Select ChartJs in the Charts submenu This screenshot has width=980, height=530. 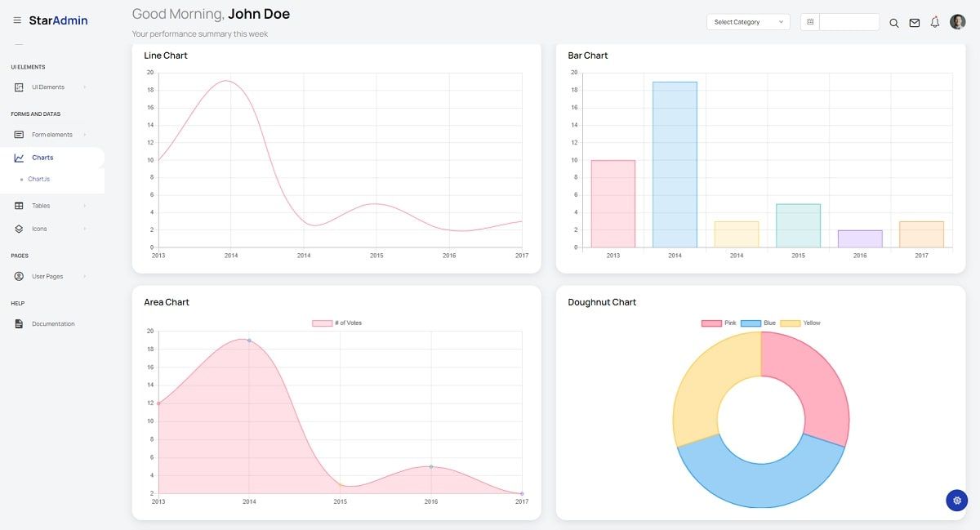click(x=39, y=179)
